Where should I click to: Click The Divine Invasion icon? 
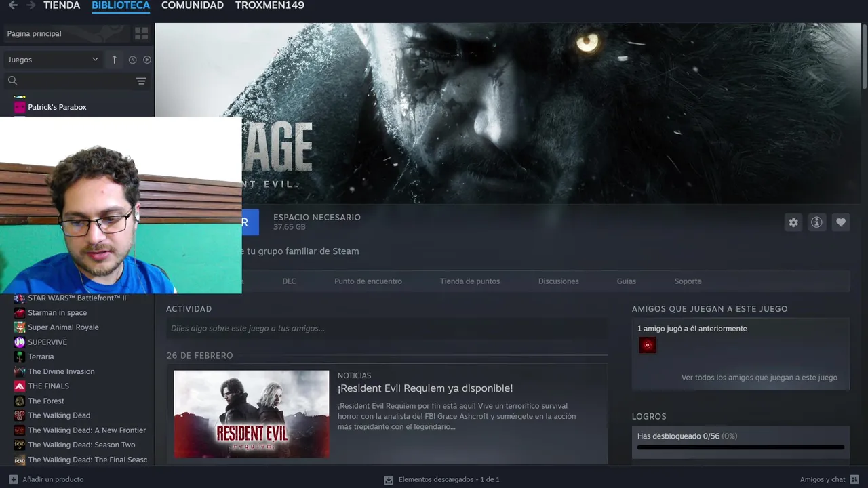[x=20, y=371]
